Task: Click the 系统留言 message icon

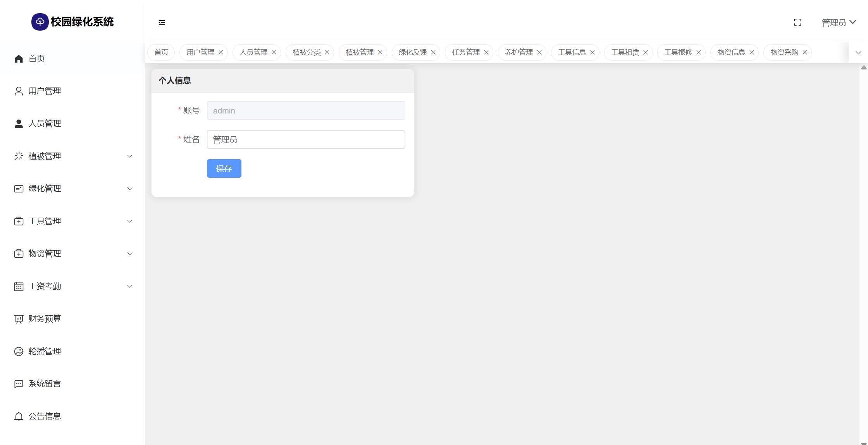Action: pyautogui.click(x=19, y=384)
